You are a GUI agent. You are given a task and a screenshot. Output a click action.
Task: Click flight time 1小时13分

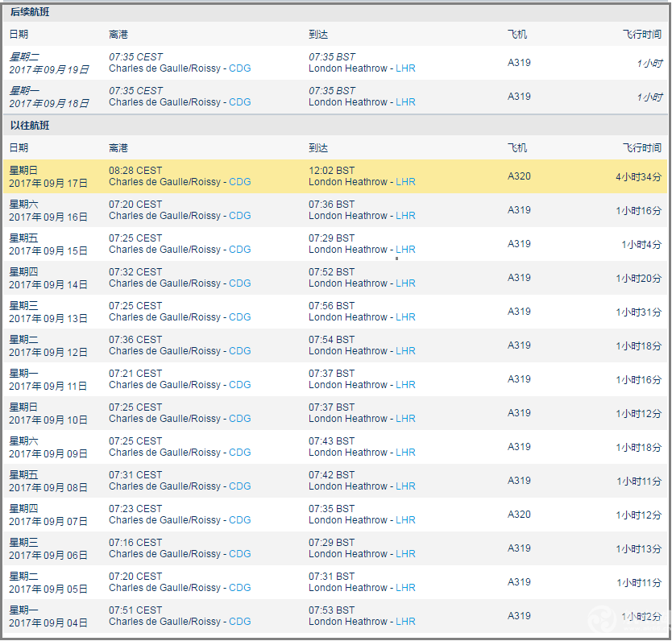click(639, 548)
